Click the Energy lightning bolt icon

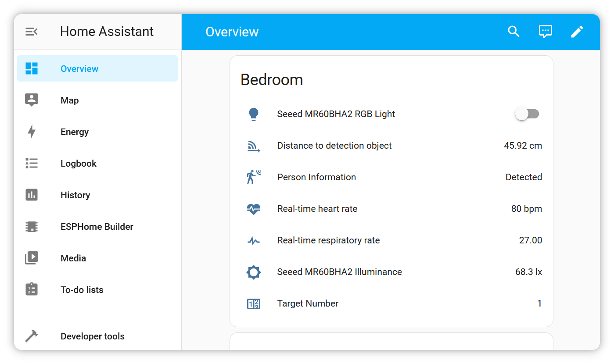(x=32, y=132)
